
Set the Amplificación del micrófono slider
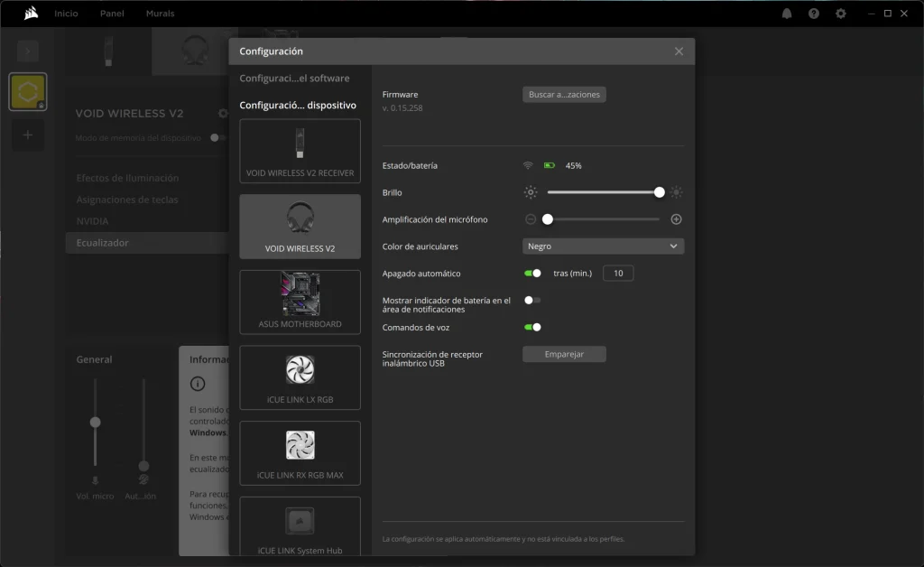(604, 219)
